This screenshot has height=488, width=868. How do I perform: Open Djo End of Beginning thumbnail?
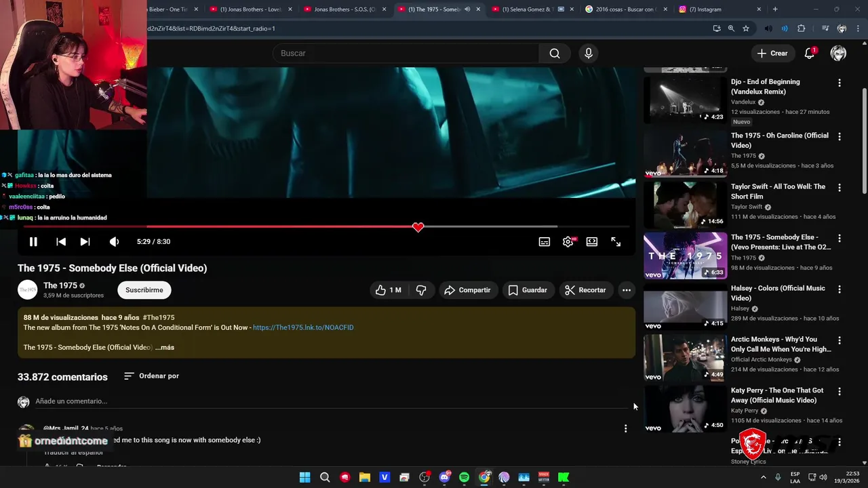(x=685, y=100)
